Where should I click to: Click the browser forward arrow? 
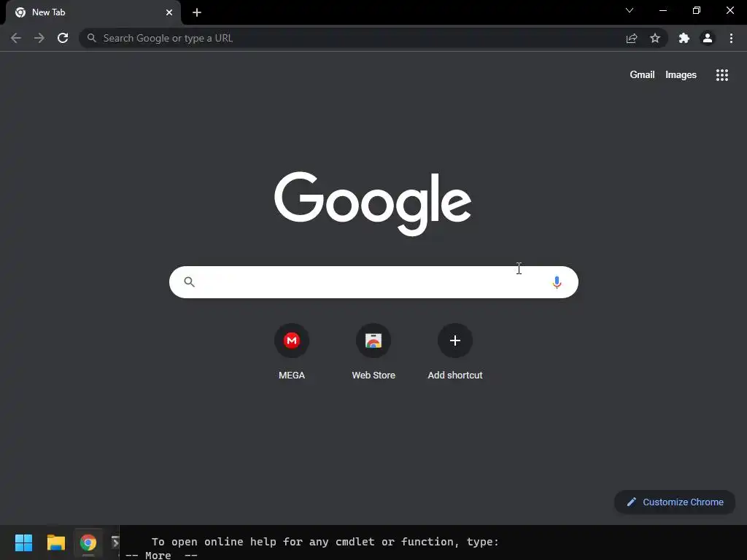[39, 38]
